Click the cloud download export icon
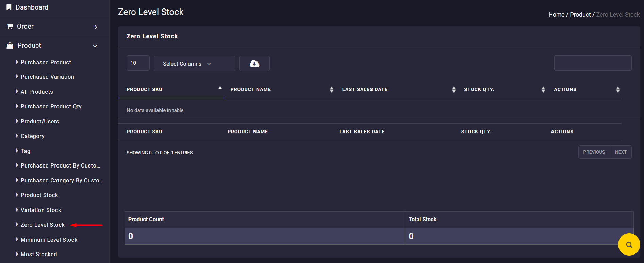The width and height of the screenshot is (644, 263). tap(254, 64)
